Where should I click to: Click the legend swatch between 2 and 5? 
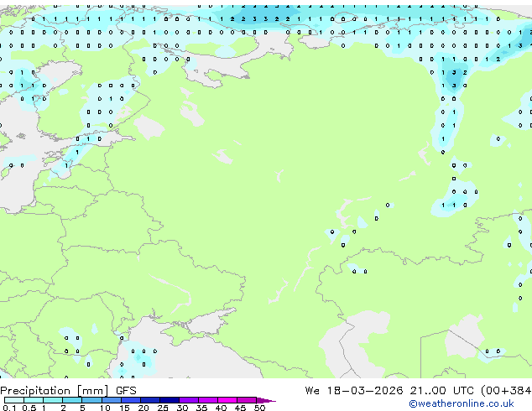click(x=72, y=400)
